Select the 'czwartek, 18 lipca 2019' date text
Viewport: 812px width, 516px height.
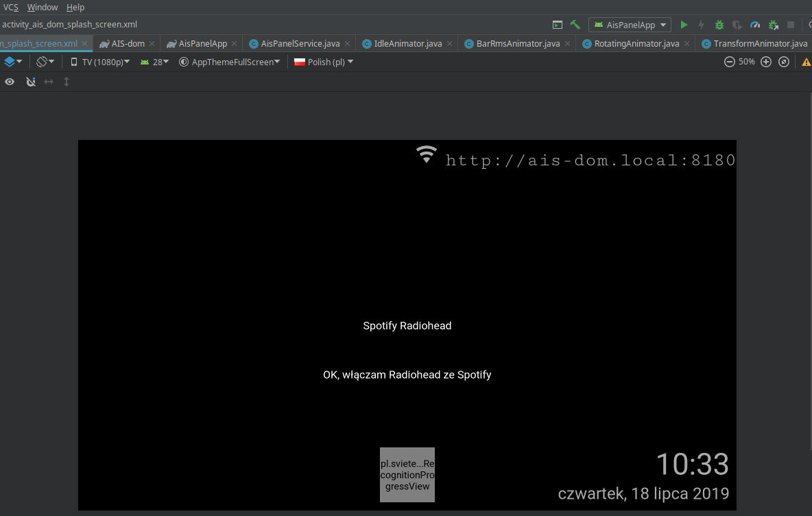(643, 493)
